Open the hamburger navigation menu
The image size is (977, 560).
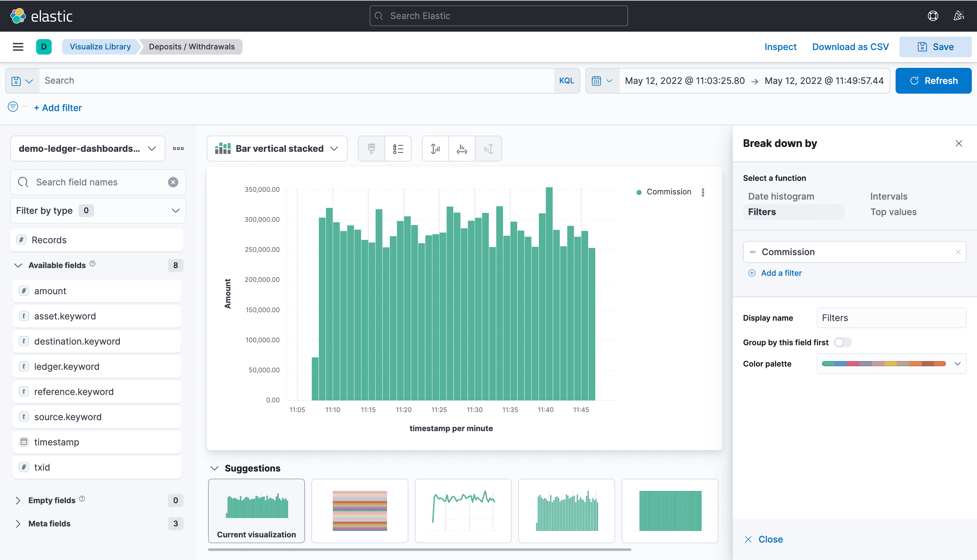18,47
